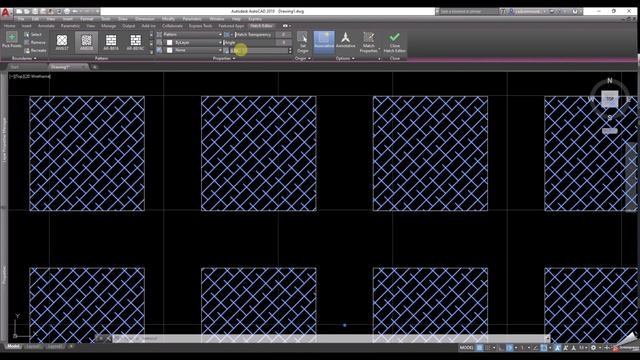Switch to the Hatch Editor ribbon tab
This screenshot has height=360, width=640.
261,26
